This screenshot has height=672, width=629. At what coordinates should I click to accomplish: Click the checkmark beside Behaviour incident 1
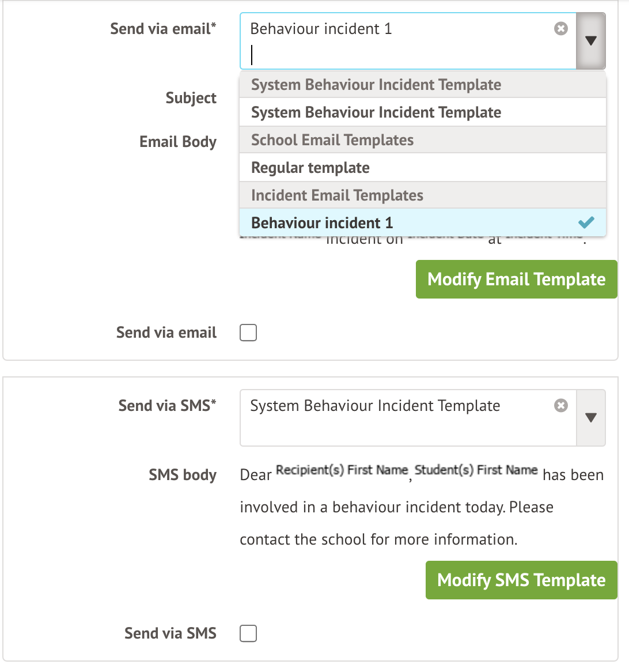586,222
